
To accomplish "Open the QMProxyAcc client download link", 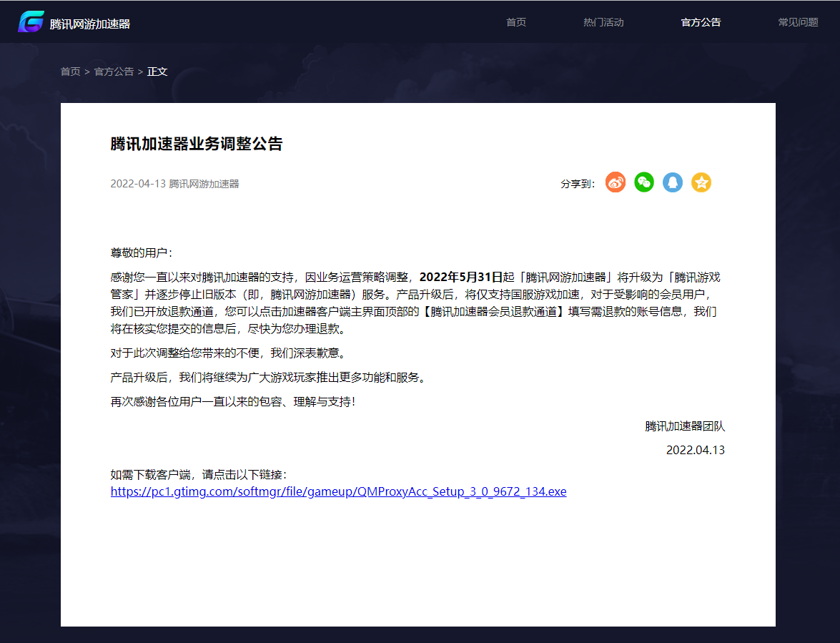I will [337, 491].
